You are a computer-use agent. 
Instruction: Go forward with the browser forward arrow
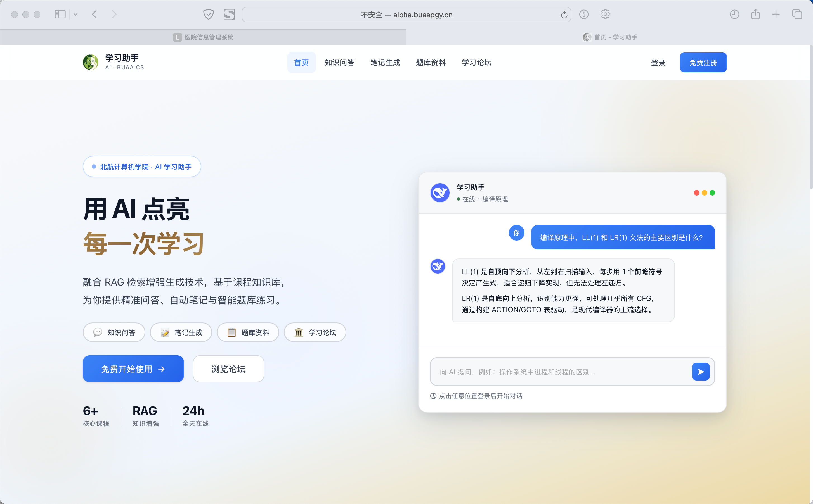coord(114,14)
